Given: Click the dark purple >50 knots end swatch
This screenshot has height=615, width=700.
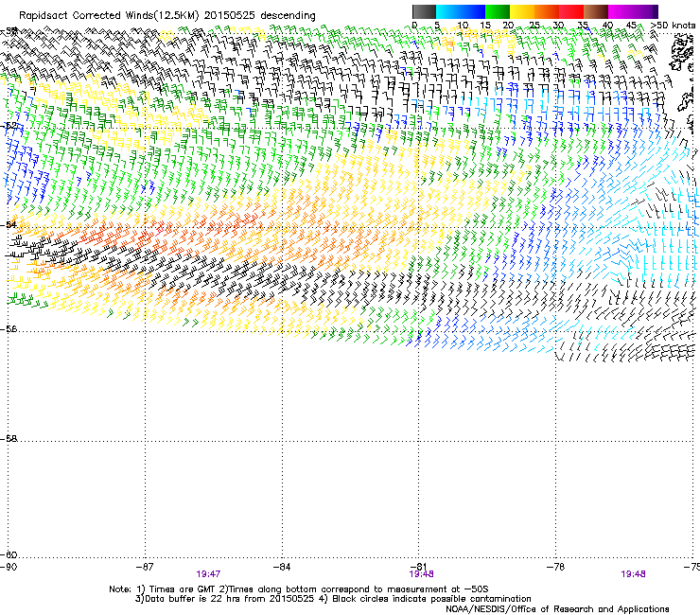Looking at the screenshot, I should pos(656,11).
